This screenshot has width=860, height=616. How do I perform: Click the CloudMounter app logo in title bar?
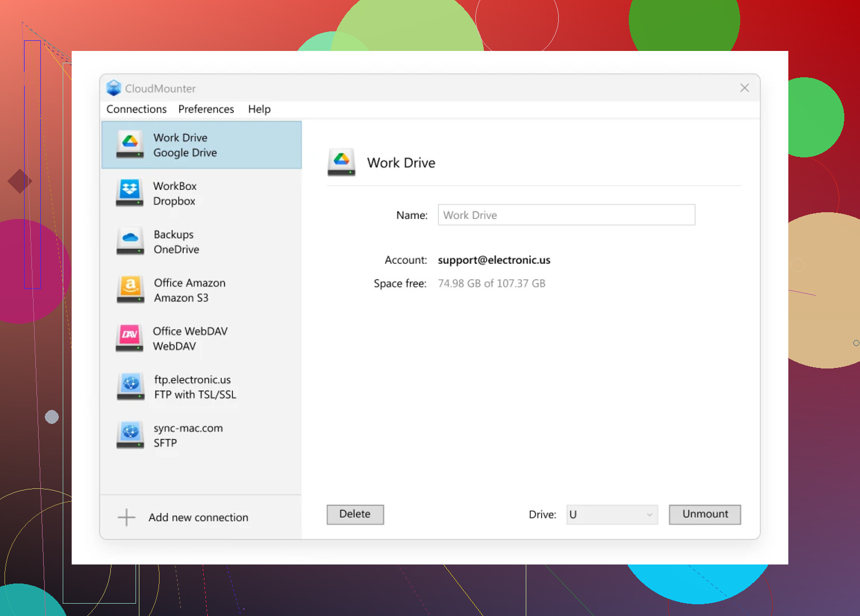click(x=114, y=88)
